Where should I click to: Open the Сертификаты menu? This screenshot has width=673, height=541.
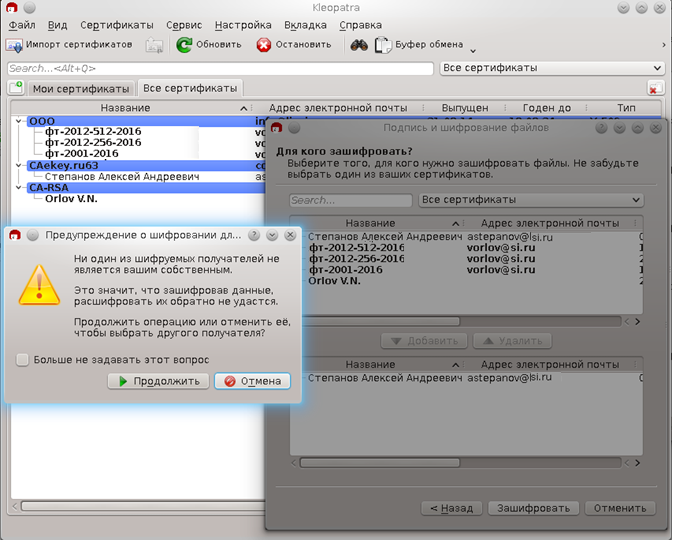pos(117,25)
